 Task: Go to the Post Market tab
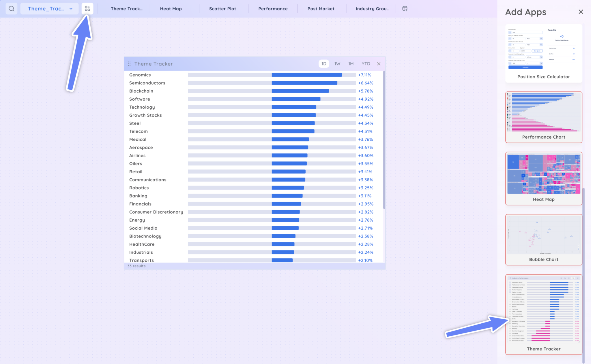pos(321,9)
